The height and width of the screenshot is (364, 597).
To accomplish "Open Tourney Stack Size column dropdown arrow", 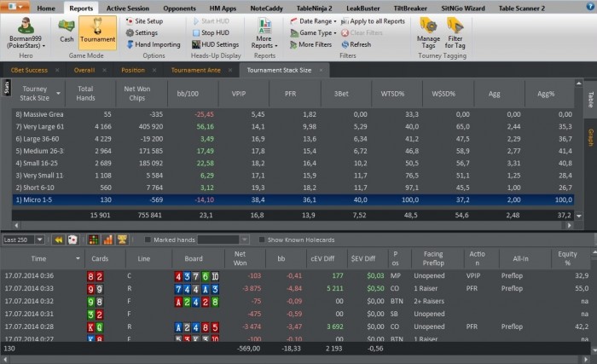I will (x=58, y=94).
